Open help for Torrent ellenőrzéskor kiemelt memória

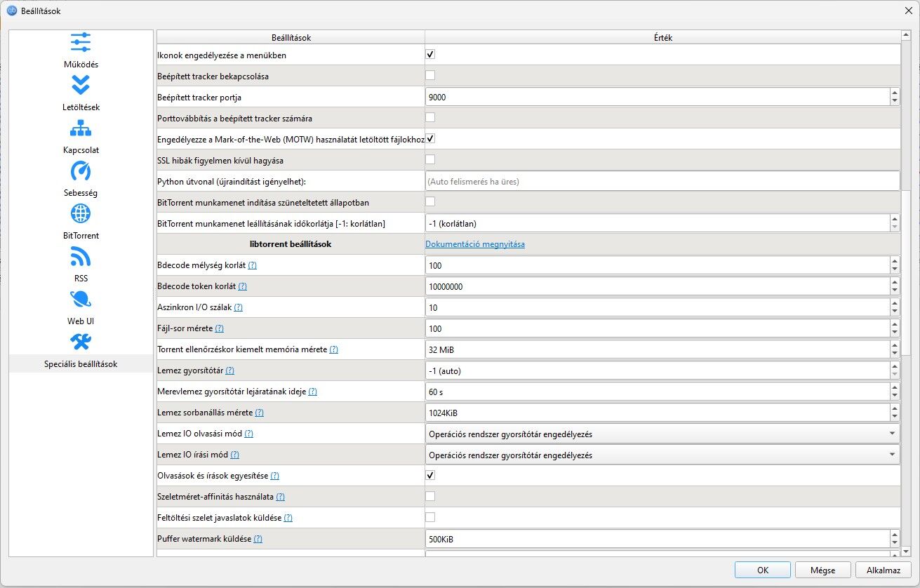tap(334, 349)
